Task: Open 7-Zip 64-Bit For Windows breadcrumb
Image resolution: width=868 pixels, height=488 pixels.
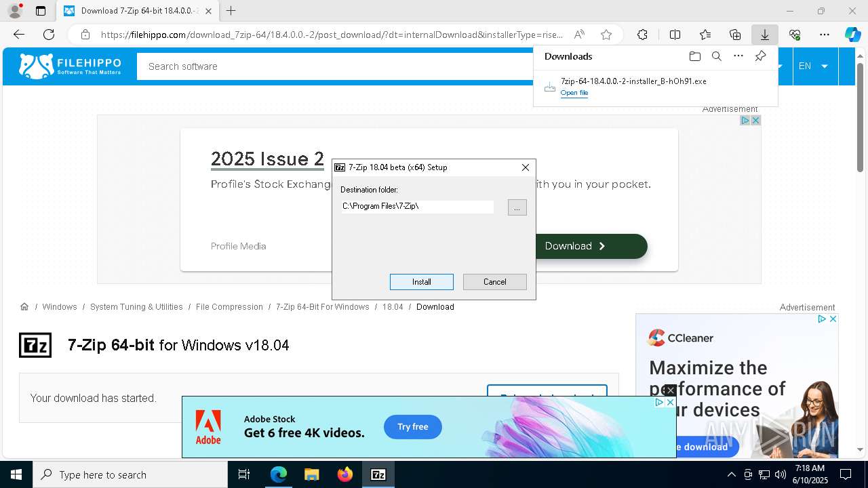Action: (323, 307)
